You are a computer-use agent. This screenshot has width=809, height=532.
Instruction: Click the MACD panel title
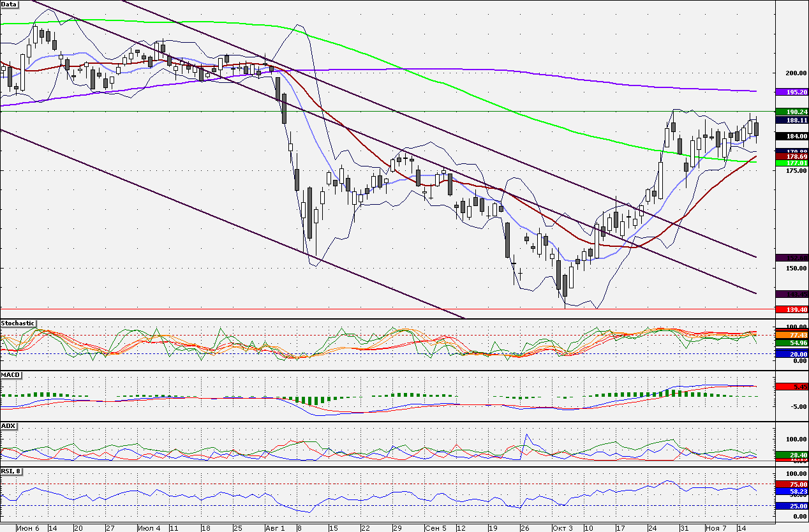click(x=10, y=374)
